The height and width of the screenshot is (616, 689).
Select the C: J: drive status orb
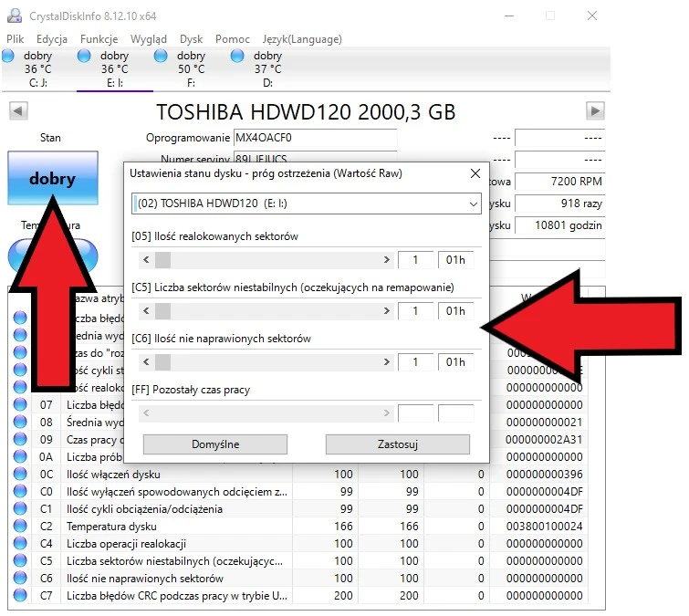[9, 57]
